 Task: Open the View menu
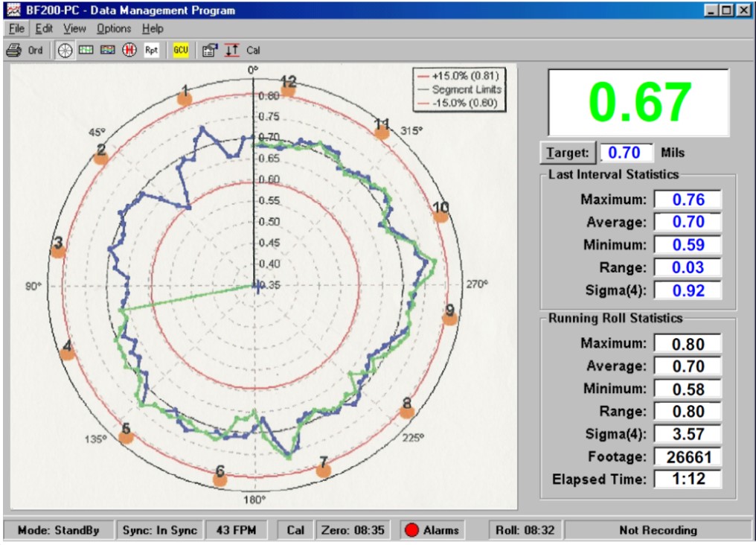pos(74,28)
